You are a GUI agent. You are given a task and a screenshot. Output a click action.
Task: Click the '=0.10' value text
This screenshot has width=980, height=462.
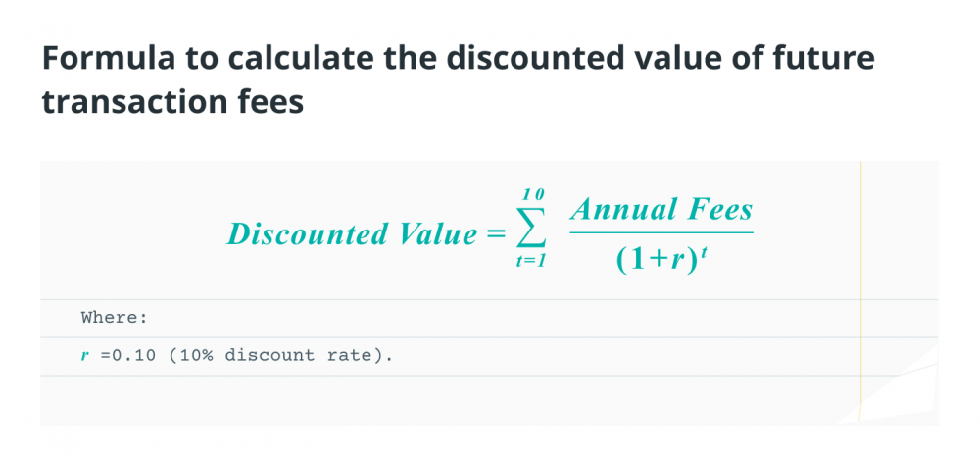(x=127, y=356)
